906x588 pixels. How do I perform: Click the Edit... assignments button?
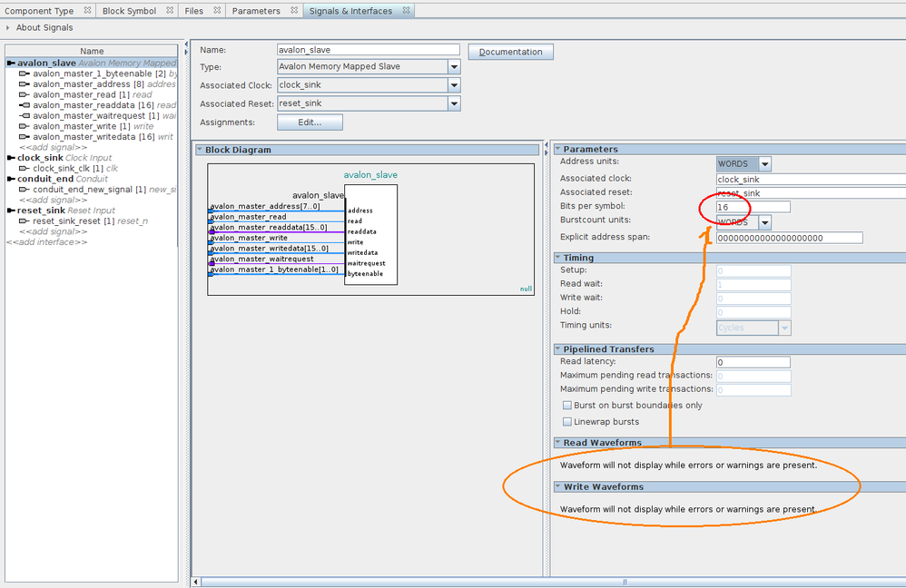point(310,122)
